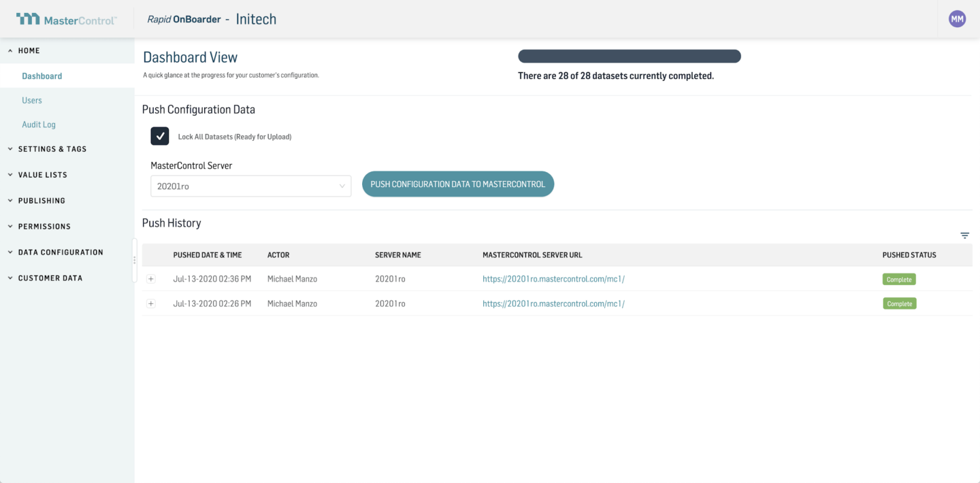Click the Complete badge on the 2:26 PM row

click(899, 303)
